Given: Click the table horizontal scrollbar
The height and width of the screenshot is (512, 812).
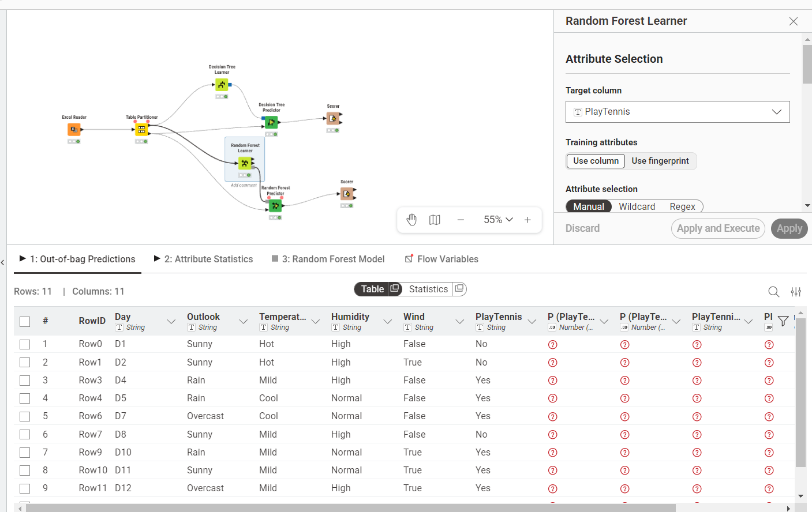Looking at the screenshot, I should pyautogui.click(x=351, y=508).
